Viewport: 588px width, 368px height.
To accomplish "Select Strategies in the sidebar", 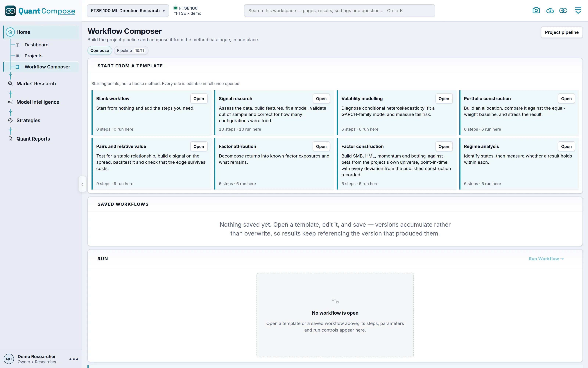I will (28, 120).
